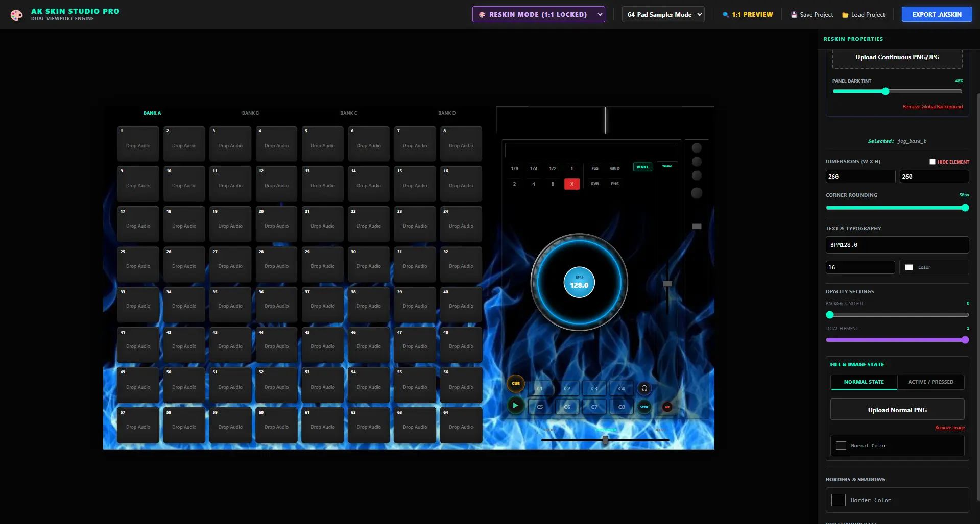Toggle the VINYL mode button
The width and height of the screenshot is (980, 524).
642,167
